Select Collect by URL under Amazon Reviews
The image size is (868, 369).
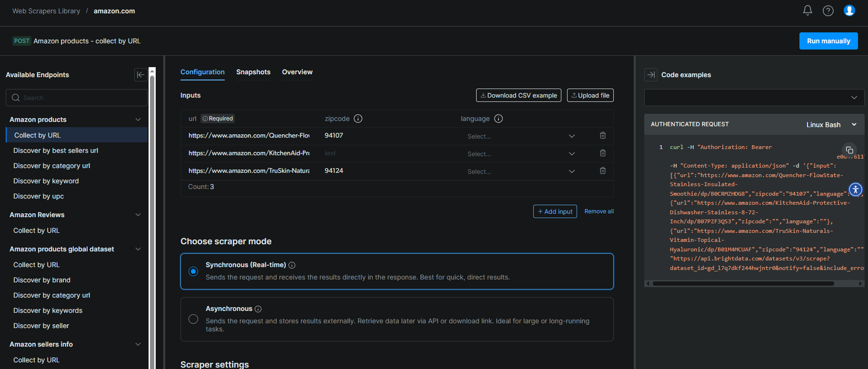[x=37, y=230]
